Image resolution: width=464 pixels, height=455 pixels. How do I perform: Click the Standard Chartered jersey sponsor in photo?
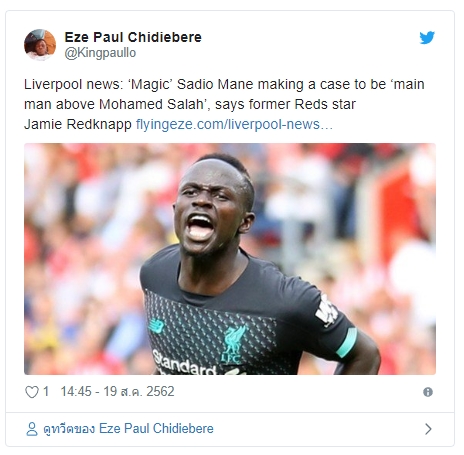coord(185,363)
